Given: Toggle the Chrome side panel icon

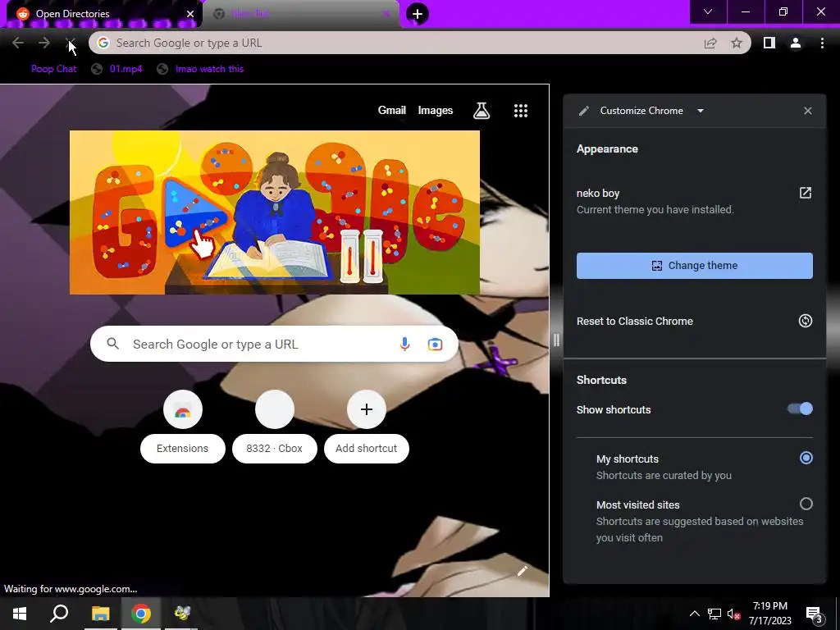Looking at the screenshot, I should click(x=769, y=43).
